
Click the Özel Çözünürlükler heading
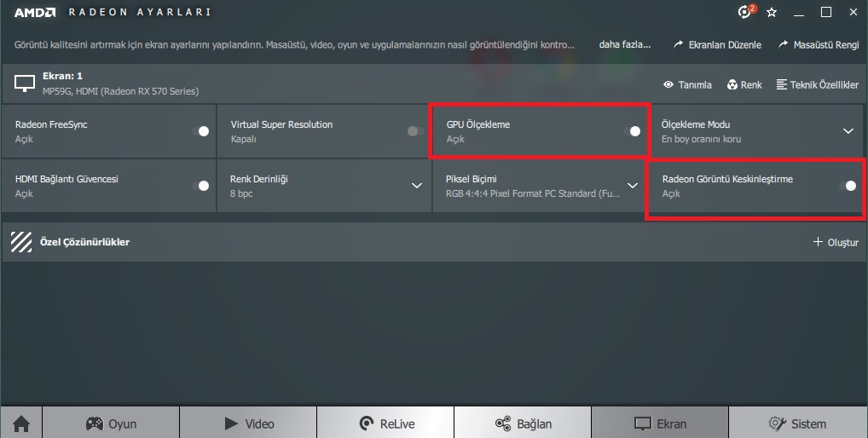84,242
